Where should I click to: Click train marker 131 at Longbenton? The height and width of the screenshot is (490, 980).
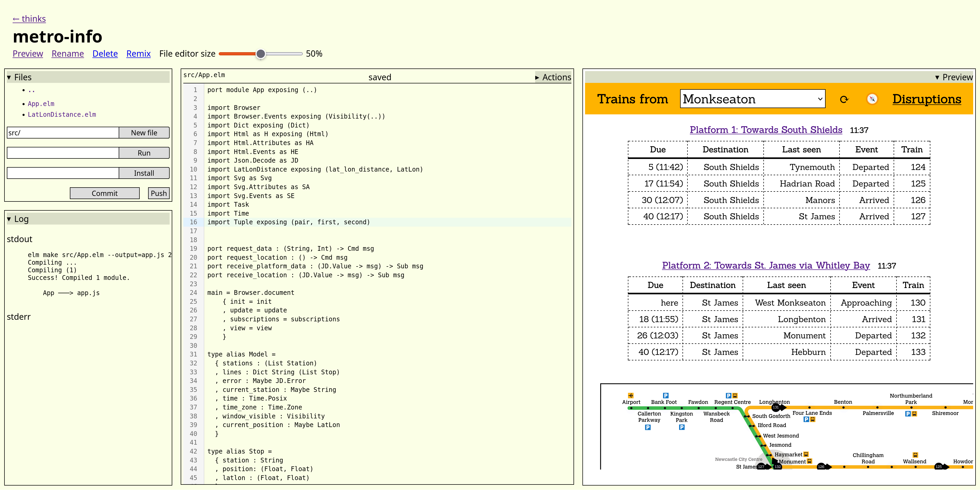coord(776,407)
